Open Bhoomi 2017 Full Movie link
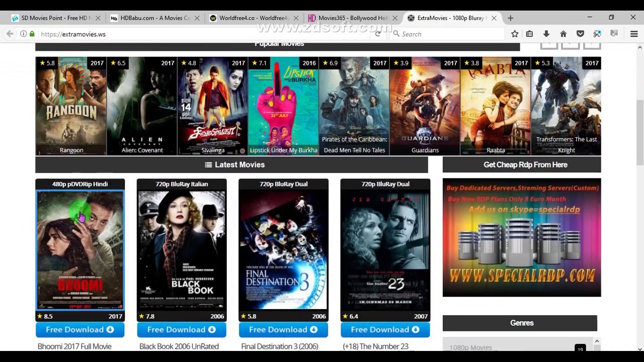The height and width of the screenshot is (362, 644). 74,346
